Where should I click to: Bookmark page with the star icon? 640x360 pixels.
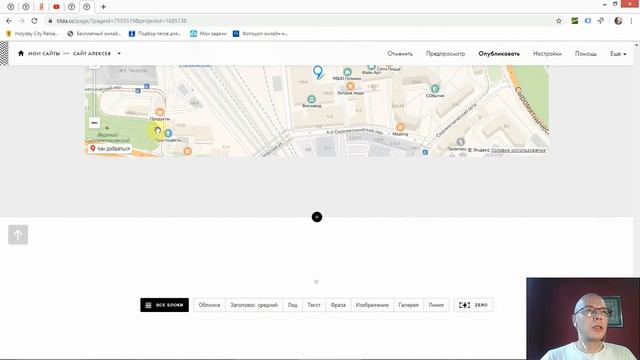[559, 21]
